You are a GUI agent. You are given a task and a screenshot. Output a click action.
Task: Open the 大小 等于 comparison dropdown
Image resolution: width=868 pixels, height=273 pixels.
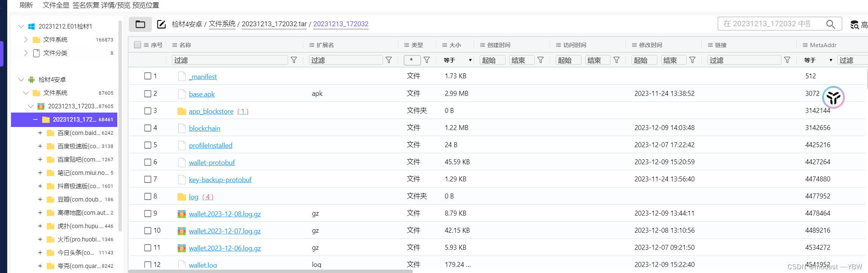coord(458,60)
